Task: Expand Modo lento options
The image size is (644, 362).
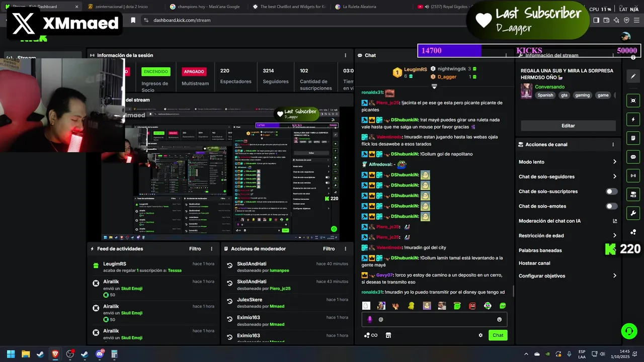Action: [x=615, y=162]
